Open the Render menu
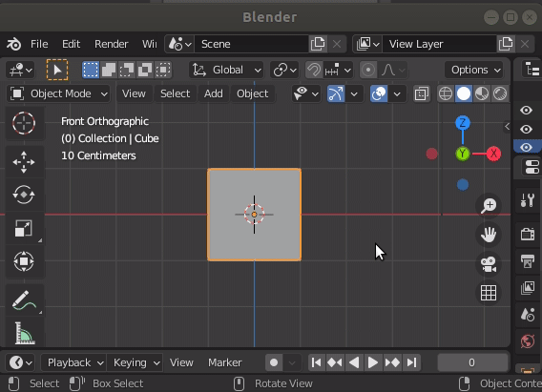The image size is (542, 392). pyautogui.click(x=112, y=44)
